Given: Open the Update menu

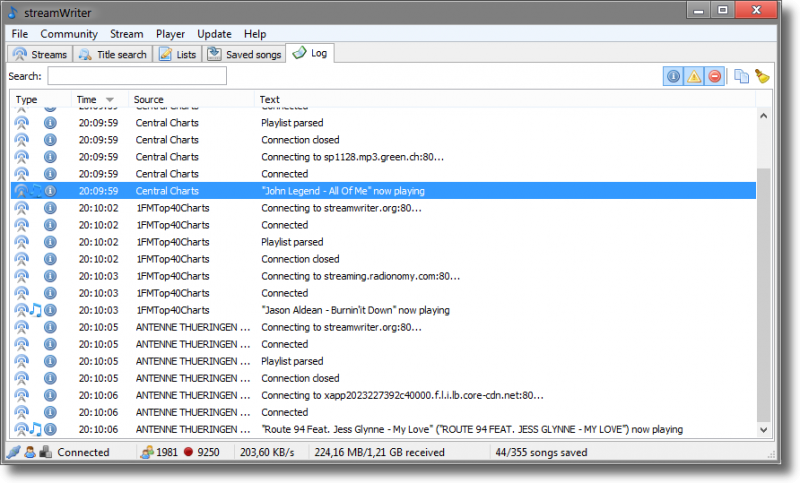Looking at the screenshot, I should (214, 34).
